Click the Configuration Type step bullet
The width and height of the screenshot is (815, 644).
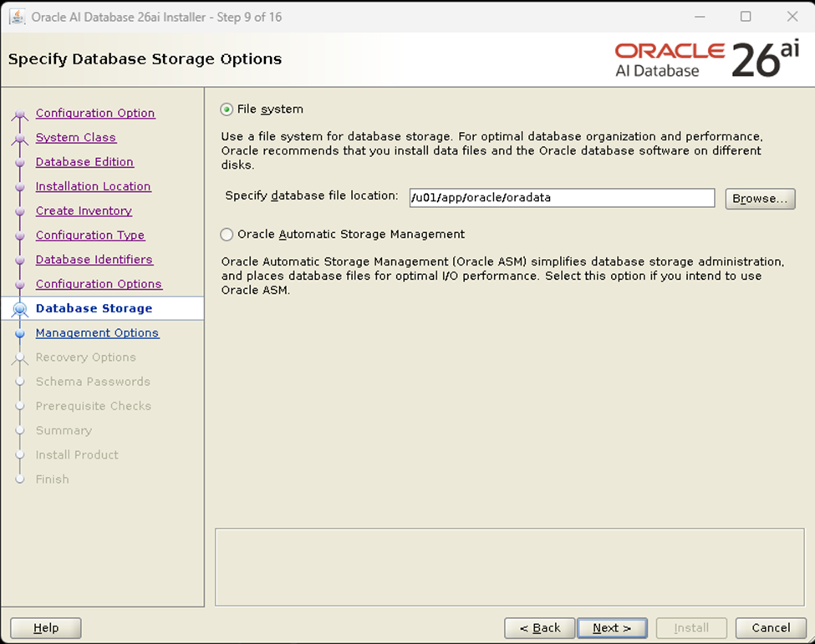tap(20, 236)
